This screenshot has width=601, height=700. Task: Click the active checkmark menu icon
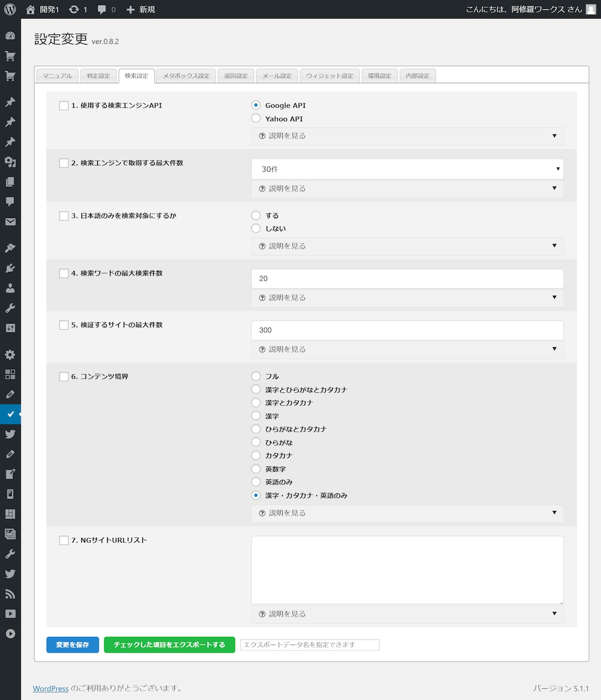(10, 414)
